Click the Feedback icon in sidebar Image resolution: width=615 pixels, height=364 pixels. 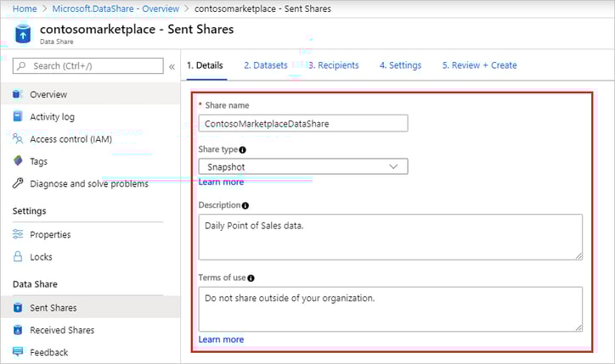(x=18, y=352)
